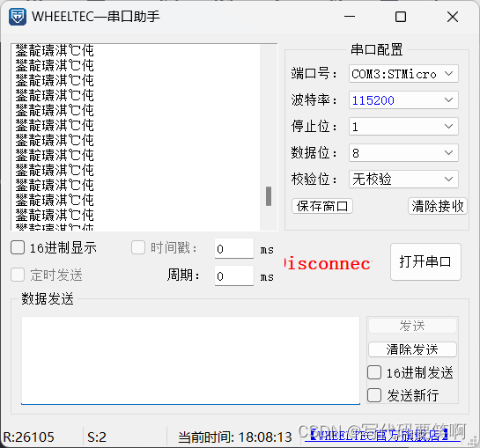Click the 打开串口 button

point(425,261)
